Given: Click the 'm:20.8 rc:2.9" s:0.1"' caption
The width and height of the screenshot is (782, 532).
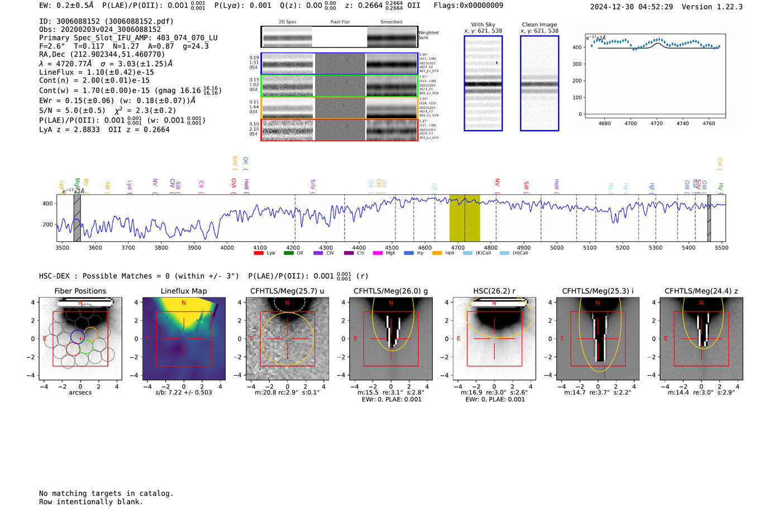Looking at the screenshot, I should pos(287,392).
